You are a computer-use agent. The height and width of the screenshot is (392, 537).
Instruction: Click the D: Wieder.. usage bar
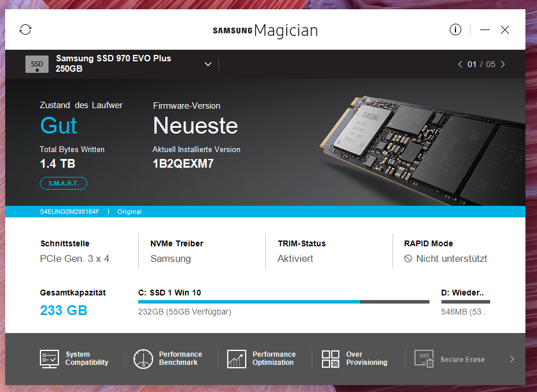pyautogui.click(x=465, y=302)
